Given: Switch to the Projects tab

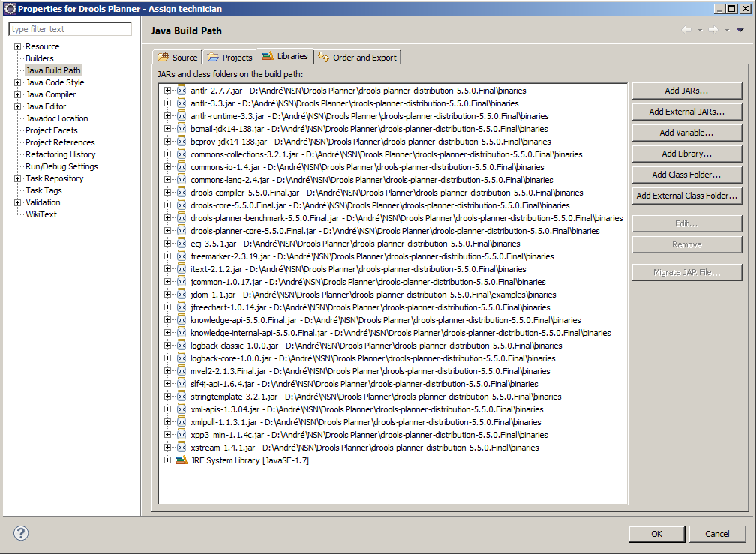Looking at the screenshot, I should (230, 58).
